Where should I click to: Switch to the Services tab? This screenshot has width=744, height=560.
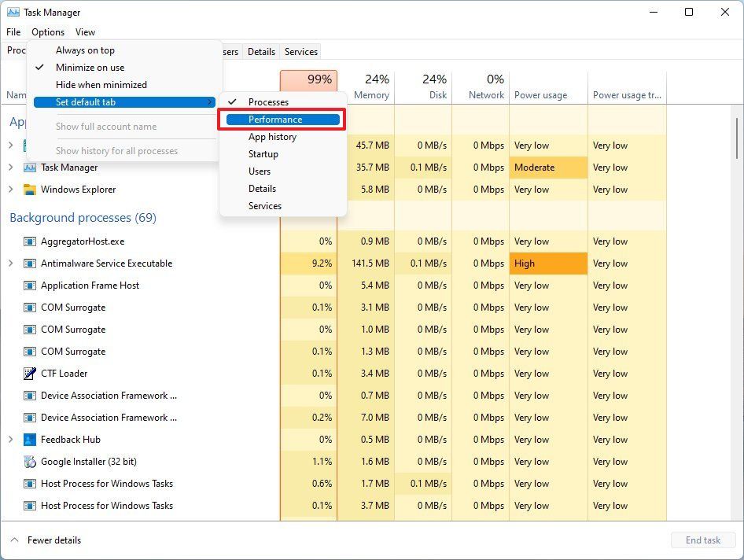click(300, 51)
